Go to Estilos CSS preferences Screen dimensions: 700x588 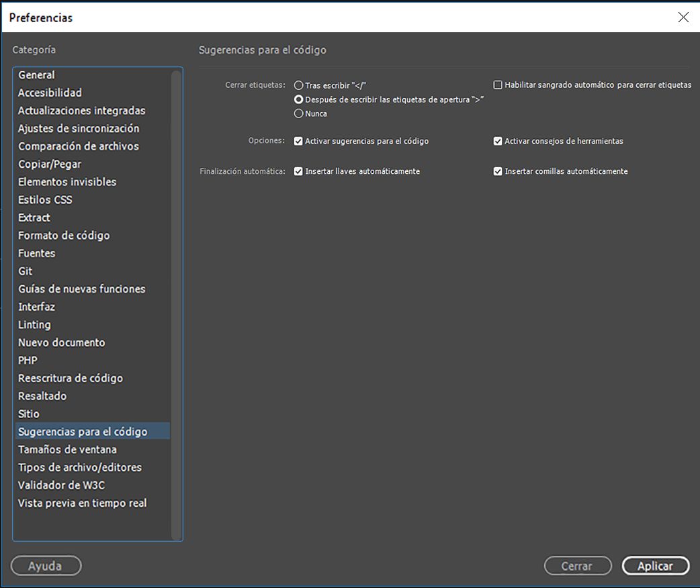pyautogui.click(x=45, y=199)
